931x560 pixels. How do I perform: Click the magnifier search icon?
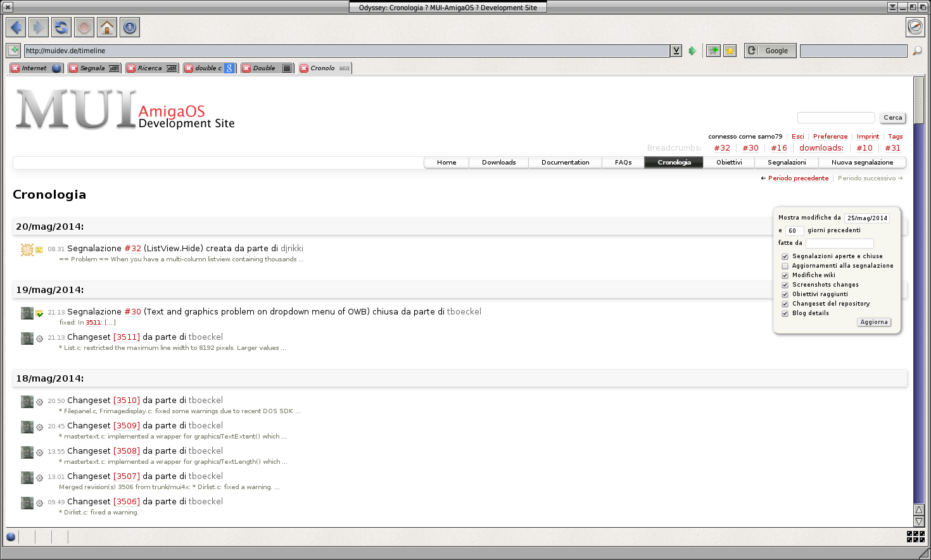(x=917, y=51)
